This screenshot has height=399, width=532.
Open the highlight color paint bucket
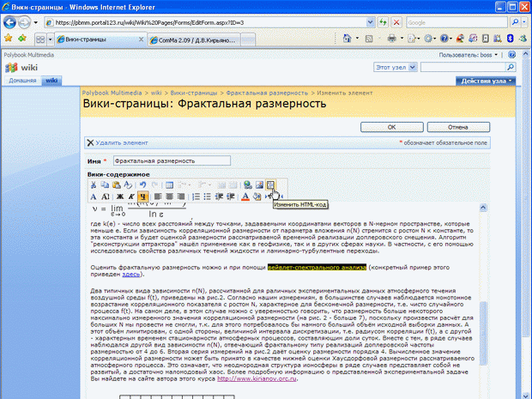257,196
